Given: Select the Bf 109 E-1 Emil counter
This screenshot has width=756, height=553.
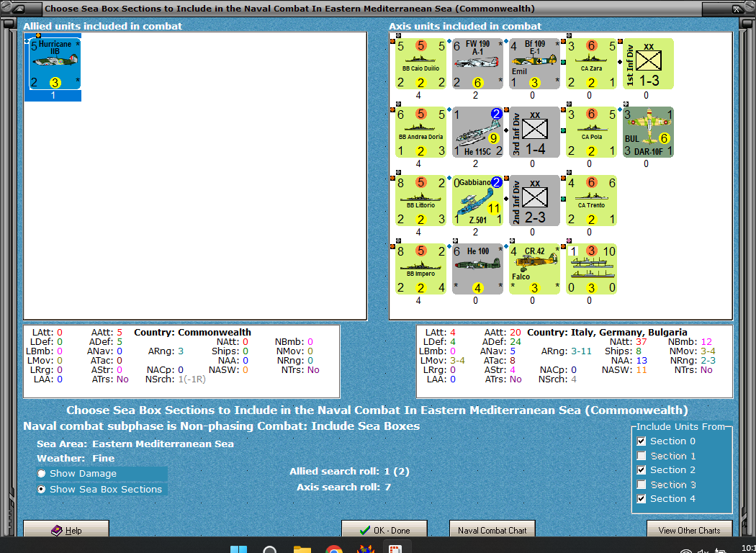Looking at the screenshot, I should [x=534, y=63].
